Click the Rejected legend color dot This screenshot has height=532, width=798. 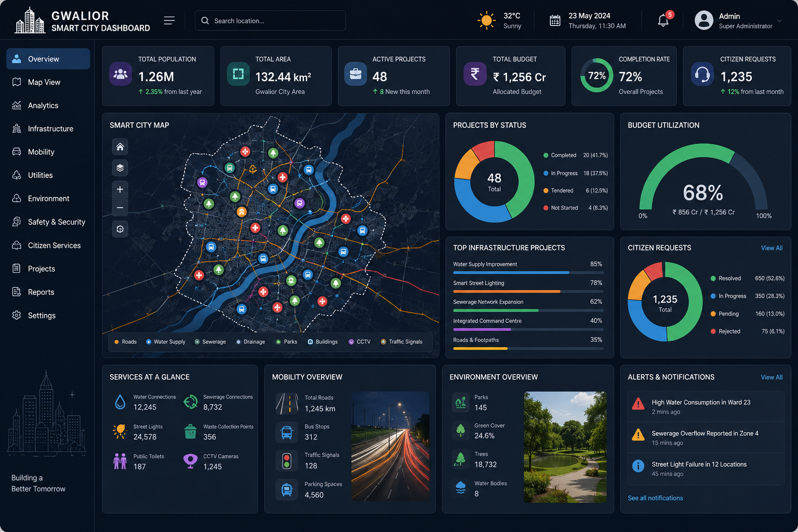pos(713,331)
